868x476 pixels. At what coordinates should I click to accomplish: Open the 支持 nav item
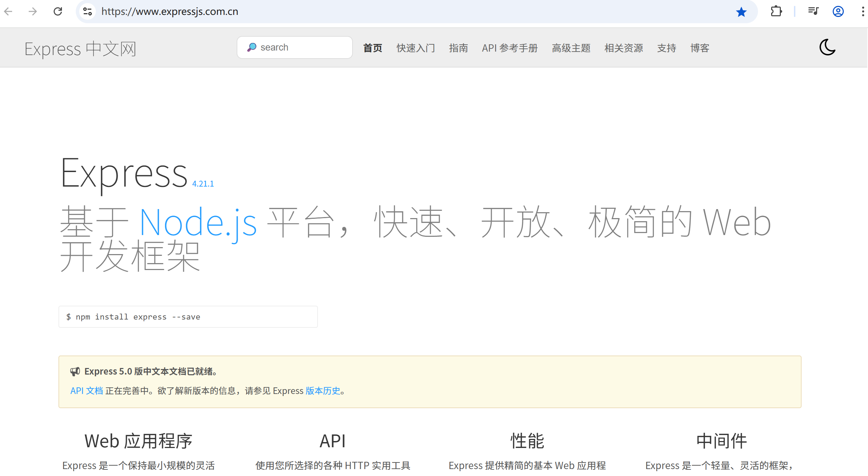click(667, 48)
